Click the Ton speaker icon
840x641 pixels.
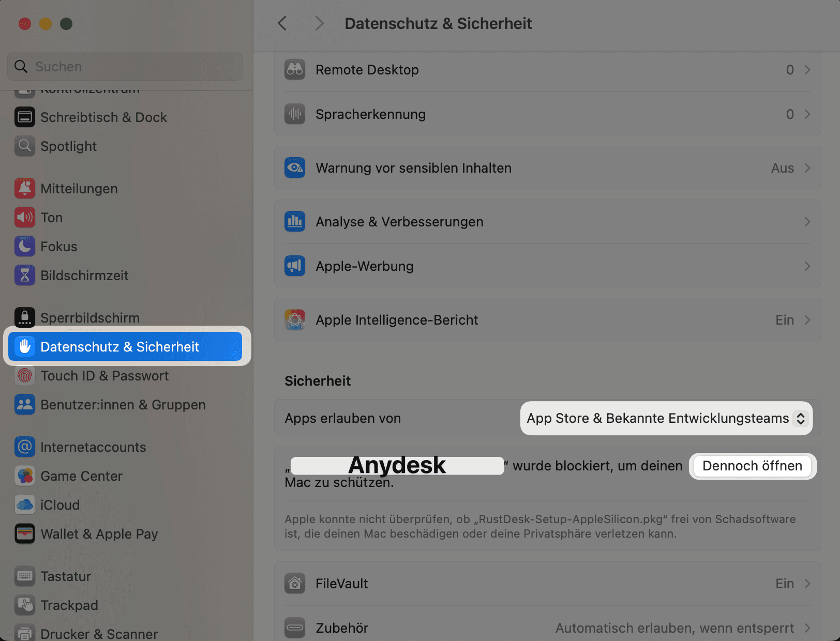[x=25, y=218]
